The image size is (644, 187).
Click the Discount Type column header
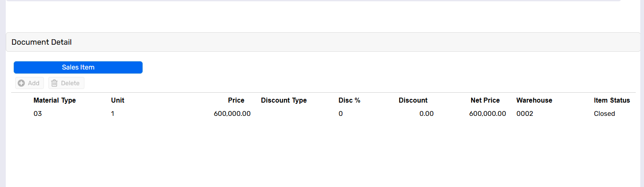tap(284, 100)
